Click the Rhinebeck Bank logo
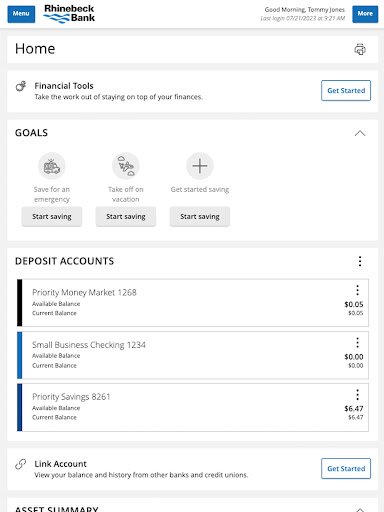 (x=69, y=14)
